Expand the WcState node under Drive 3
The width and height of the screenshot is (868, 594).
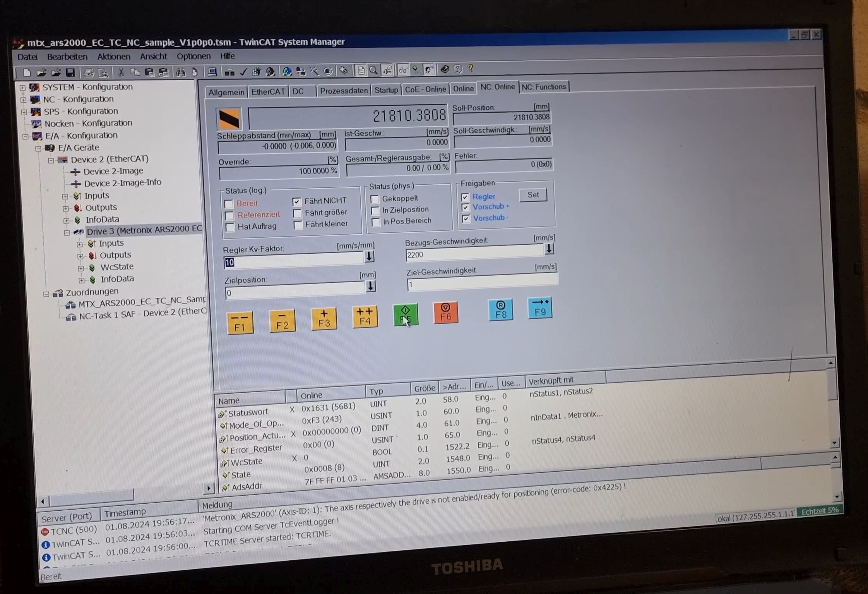click(x=80, y=268)
